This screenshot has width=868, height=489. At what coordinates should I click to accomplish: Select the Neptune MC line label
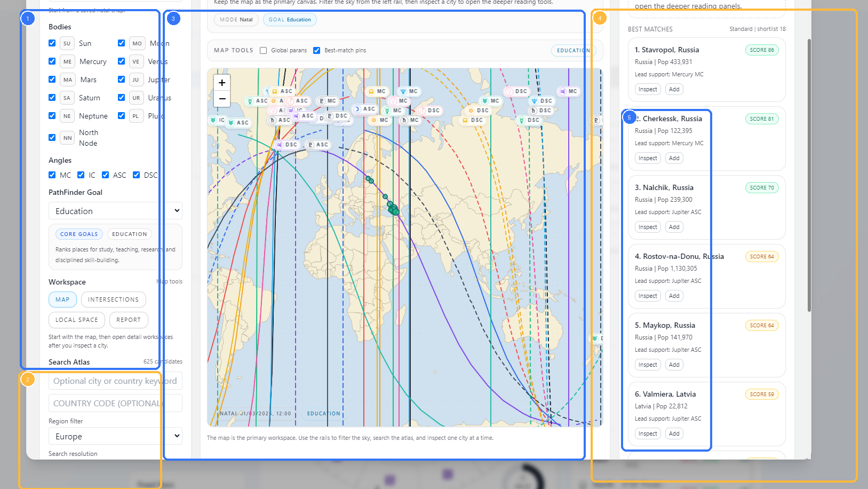pos(409,91)
